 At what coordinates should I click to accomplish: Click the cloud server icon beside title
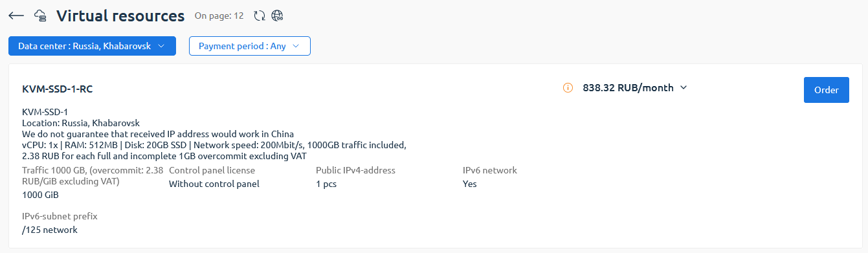point(40,16)
